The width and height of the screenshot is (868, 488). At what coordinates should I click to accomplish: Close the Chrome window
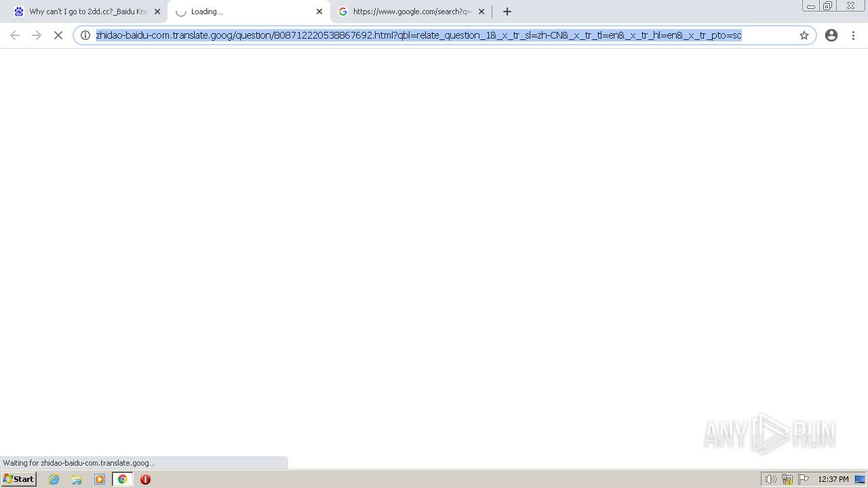(850, 6)
